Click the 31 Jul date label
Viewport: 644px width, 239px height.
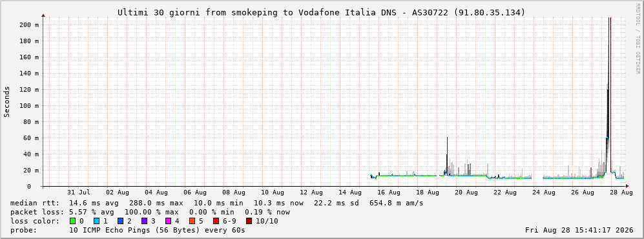coord(78,192)
